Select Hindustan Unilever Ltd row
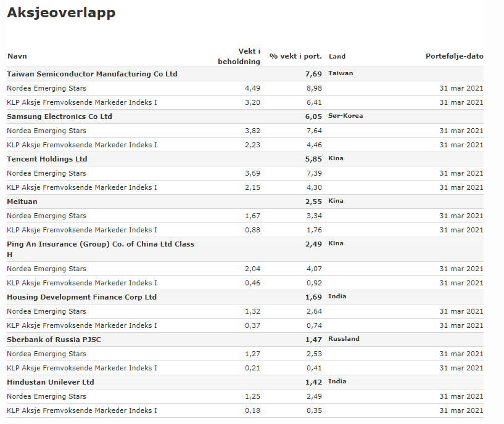Screen dimensions: 504x424 pyautogui.click(x=245, y=382)
